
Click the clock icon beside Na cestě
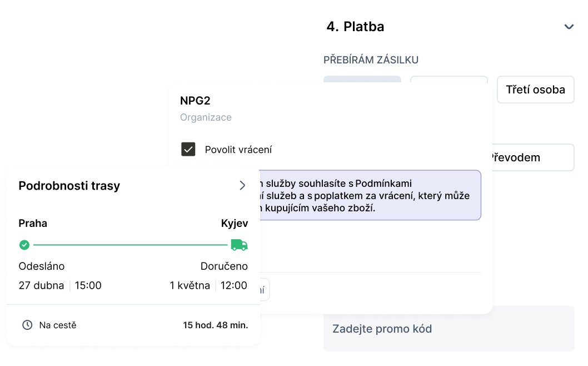click(x=27, y=325)
